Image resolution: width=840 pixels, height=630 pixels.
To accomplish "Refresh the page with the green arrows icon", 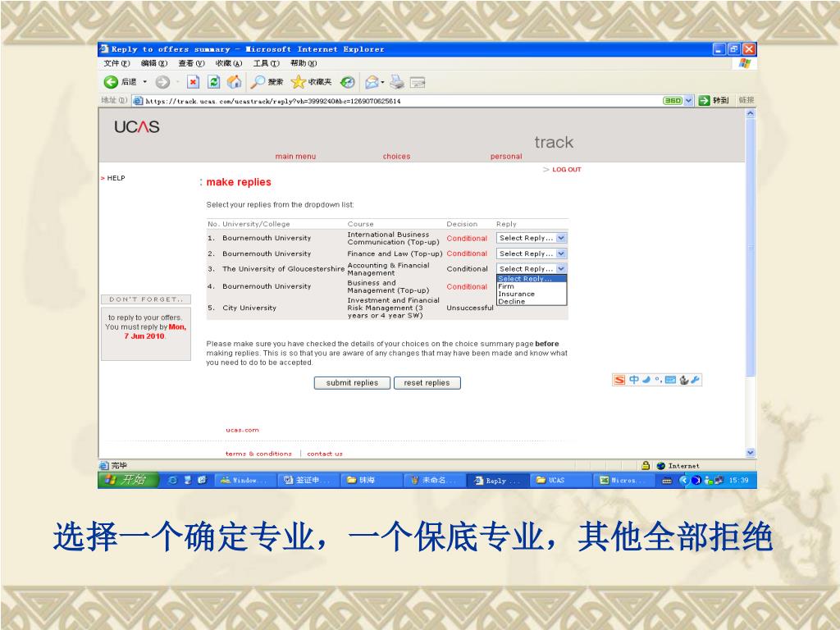I will click(213, 82).
